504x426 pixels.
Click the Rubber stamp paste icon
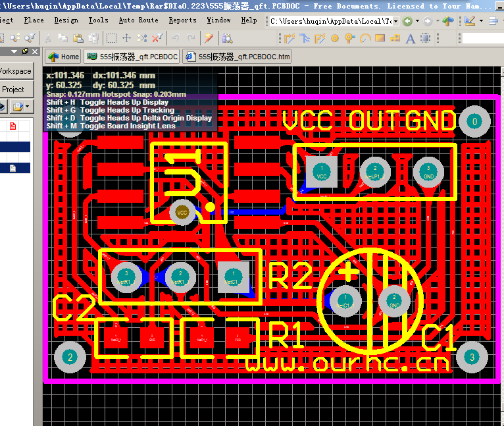[93, 39]
